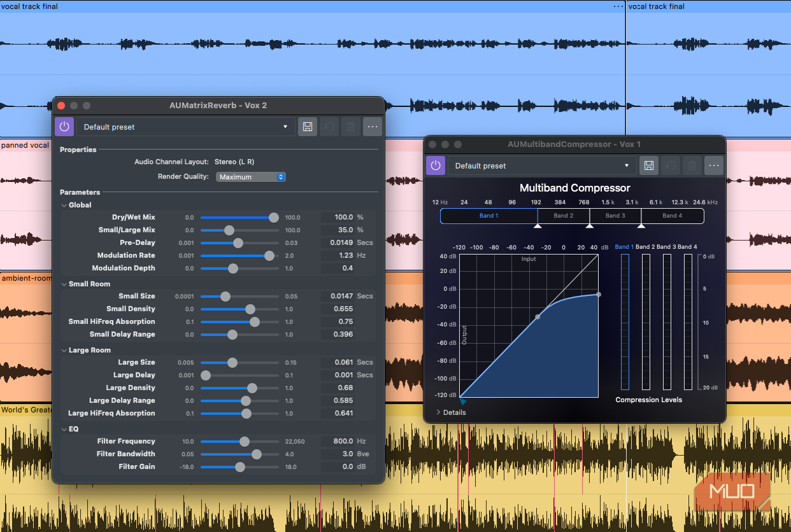Image resolution: width=791 pixels, height=532 pixels.
Task: Zoom the AUMatrixReverb window
Action: 87,106
